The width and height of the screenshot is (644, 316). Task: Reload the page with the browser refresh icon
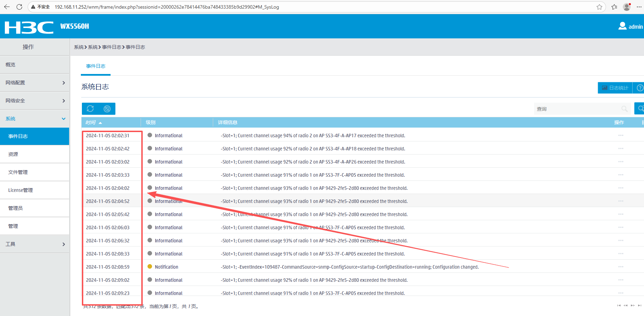click(x=19, y=7)
